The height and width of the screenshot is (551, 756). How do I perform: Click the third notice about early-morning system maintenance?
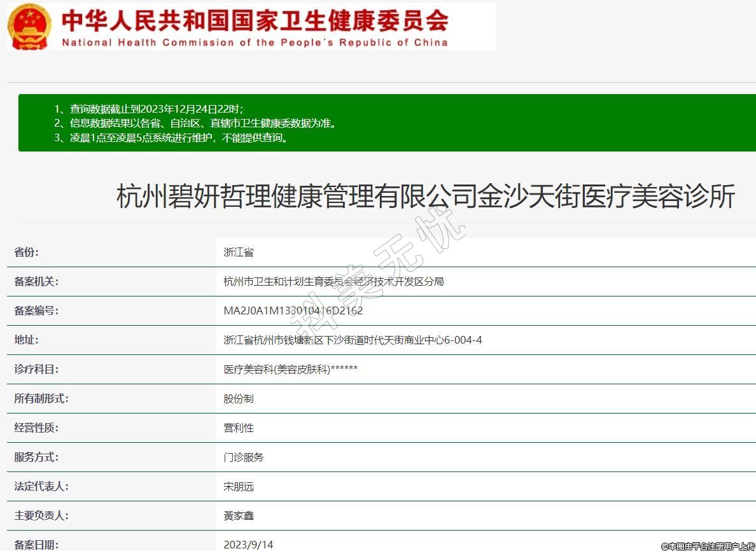(x=172, y=138)
